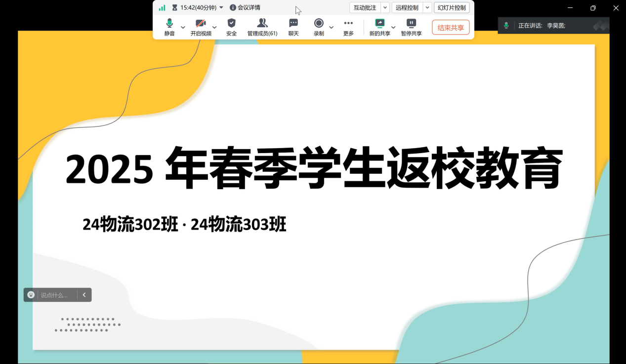Image resolution: width=626 pixels, height=364 pixels.
Task: Expand the meeting timer 15:42 dropdown
Action: click(x=221, y=7)
